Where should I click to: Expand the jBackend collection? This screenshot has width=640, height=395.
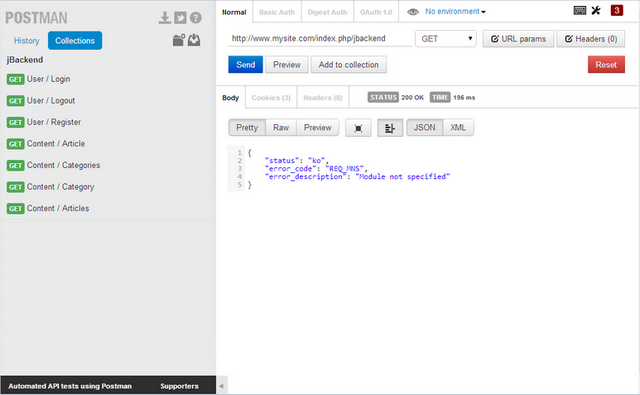pyautogui.click(x=25, y=60)
